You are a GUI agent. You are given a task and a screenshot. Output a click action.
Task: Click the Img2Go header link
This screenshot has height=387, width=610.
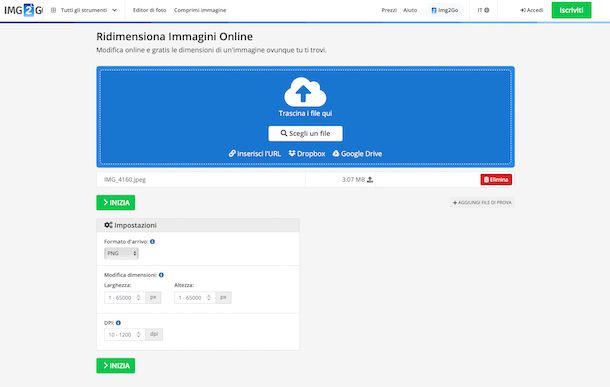click(445, 10)
